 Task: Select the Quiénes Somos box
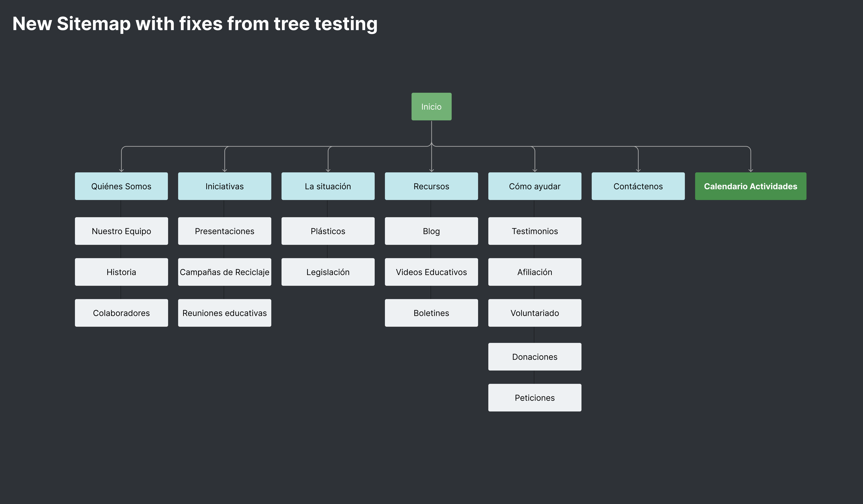click(121, 186)
